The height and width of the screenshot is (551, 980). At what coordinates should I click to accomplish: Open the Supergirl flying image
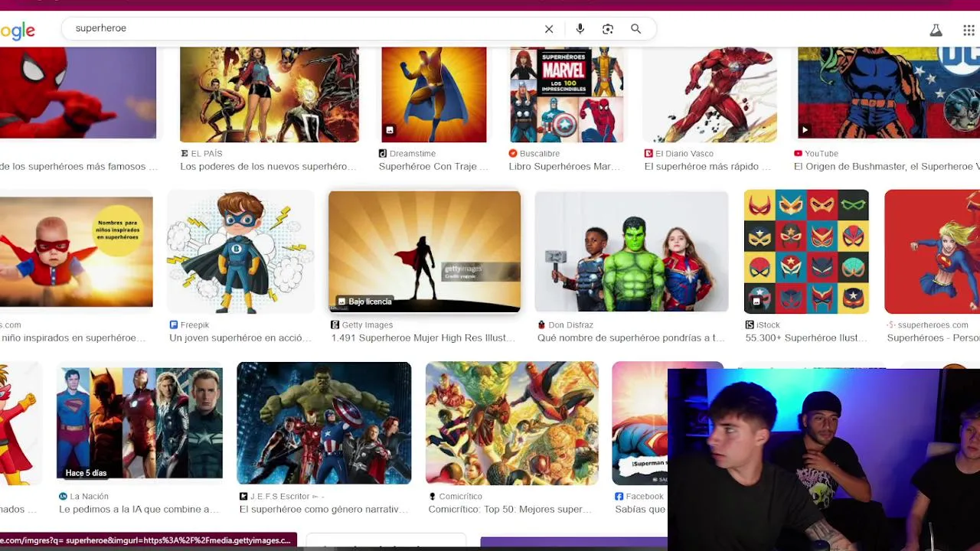pyautogui.click(x=932, y=252)
